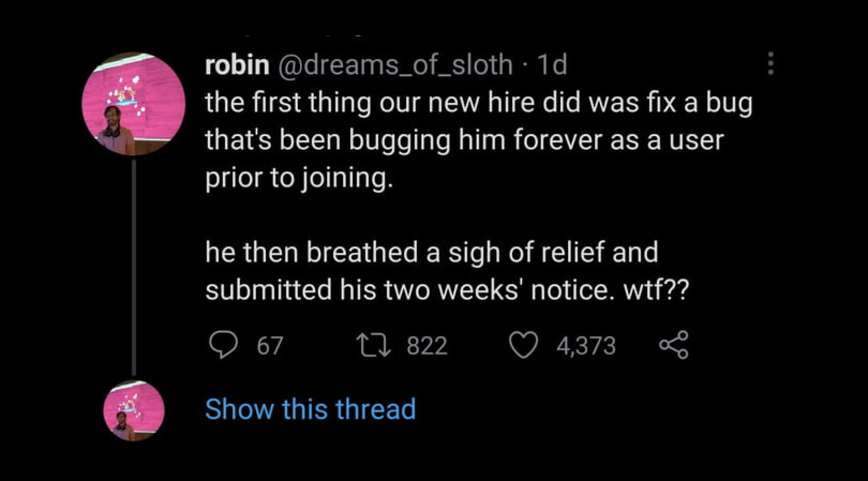Click the small avatar beside Show this thread
Screen dimensions: 868x481
[x=134, y=411]
